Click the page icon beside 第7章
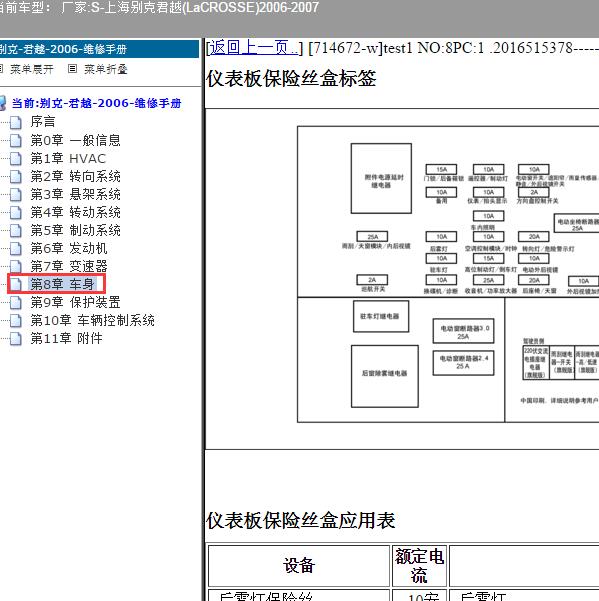This screenshot has width=599, height=601. point(16,266)
